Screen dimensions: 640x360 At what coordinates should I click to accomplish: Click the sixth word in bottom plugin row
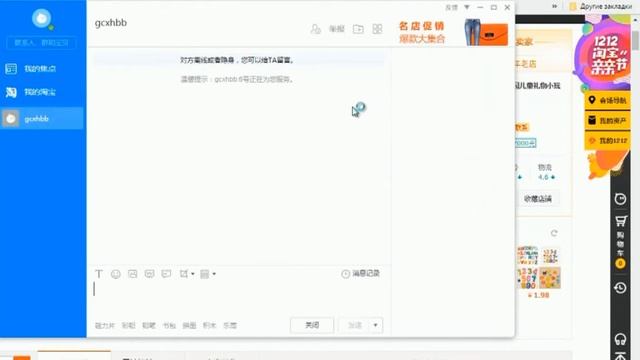209,325
